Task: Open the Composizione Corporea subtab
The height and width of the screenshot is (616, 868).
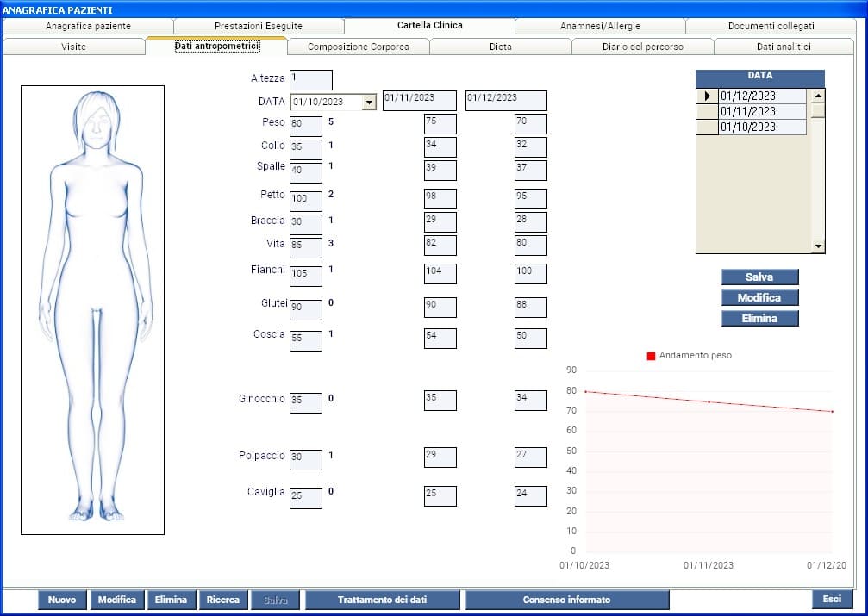Action: pos(359,47)
